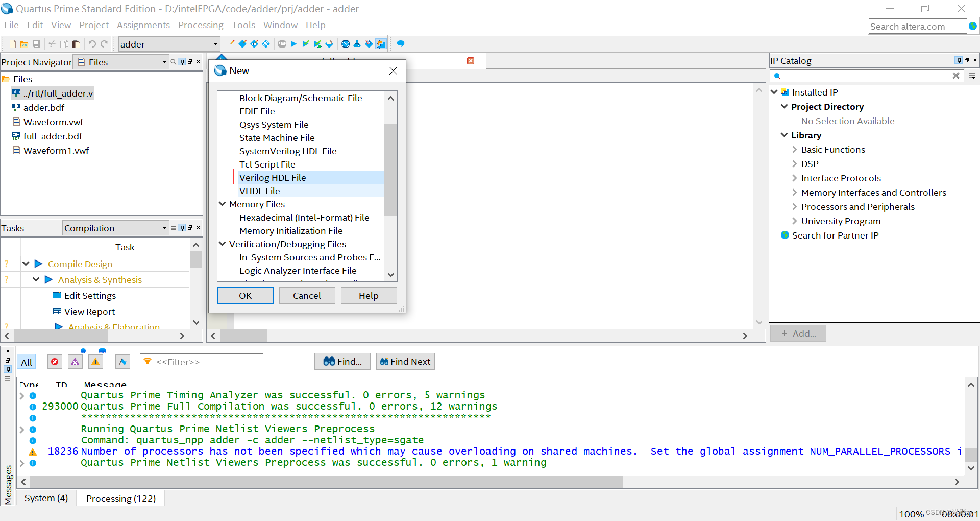Click the Redo arrow toolbar icon
The width and height of the screenshot is (980, 521).
click(104, 44)
